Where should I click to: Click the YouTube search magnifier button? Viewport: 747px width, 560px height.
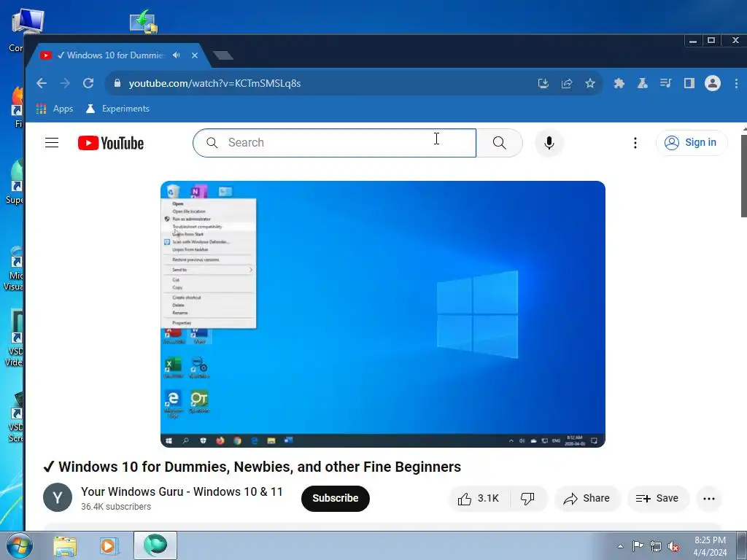(499, 143)
